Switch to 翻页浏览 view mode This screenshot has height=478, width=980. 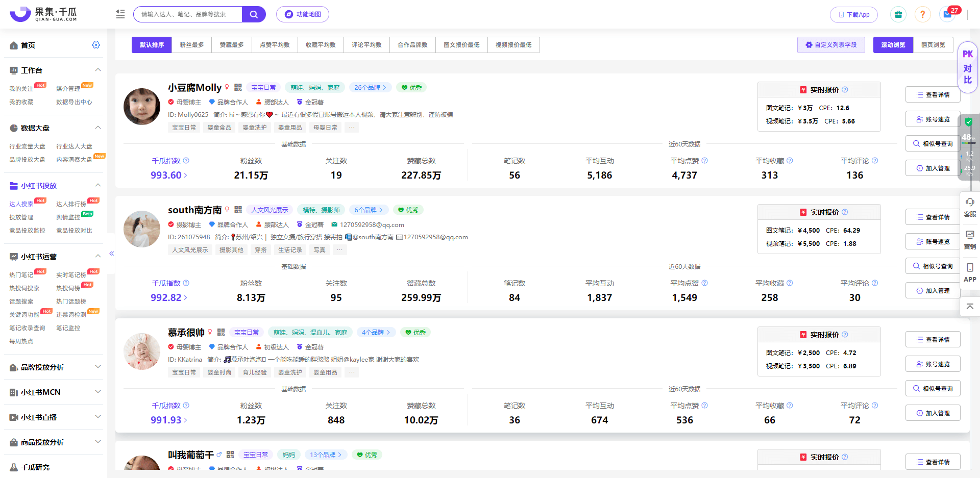[933, 45]
